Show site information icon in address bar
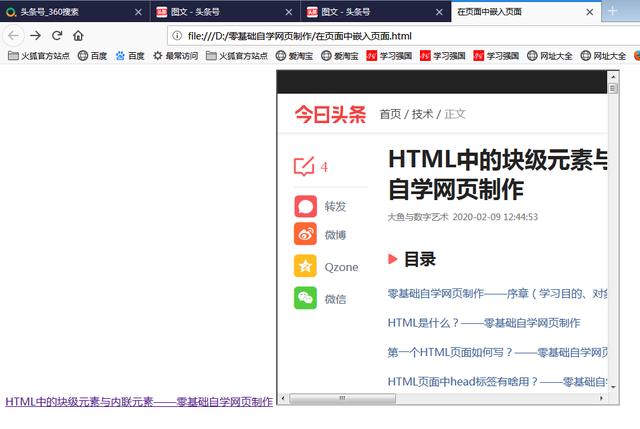Screen dimensions: 640x429 (x=177, y=36)
